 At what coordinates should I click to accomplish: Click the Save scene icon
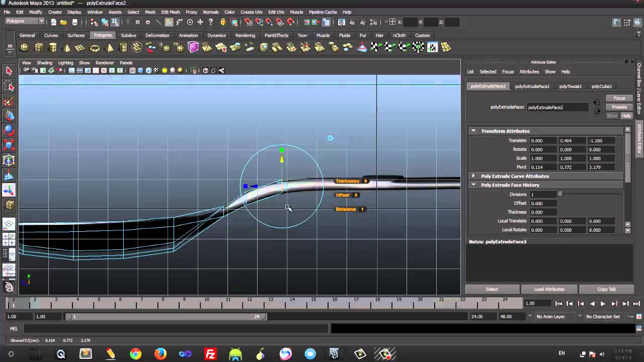point(74,22)
